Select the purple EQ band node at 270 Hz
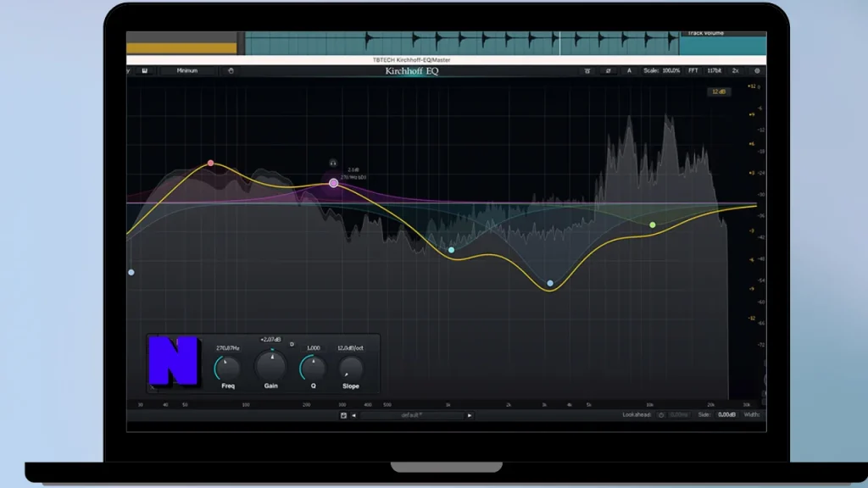868x488 pixels. pyautogui.click(x=333, y=183)
